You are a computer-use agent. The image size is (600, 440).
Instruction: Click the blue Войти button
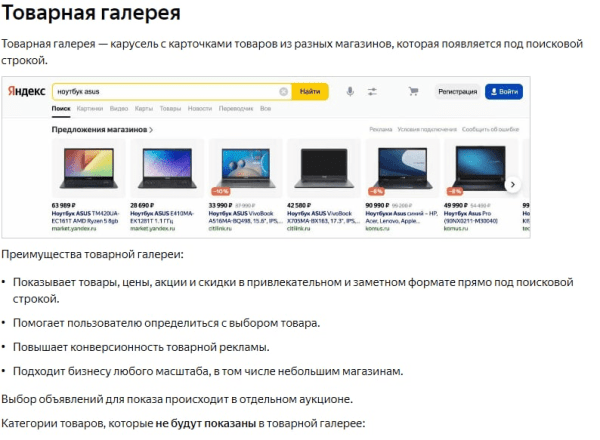pos(504,91)
